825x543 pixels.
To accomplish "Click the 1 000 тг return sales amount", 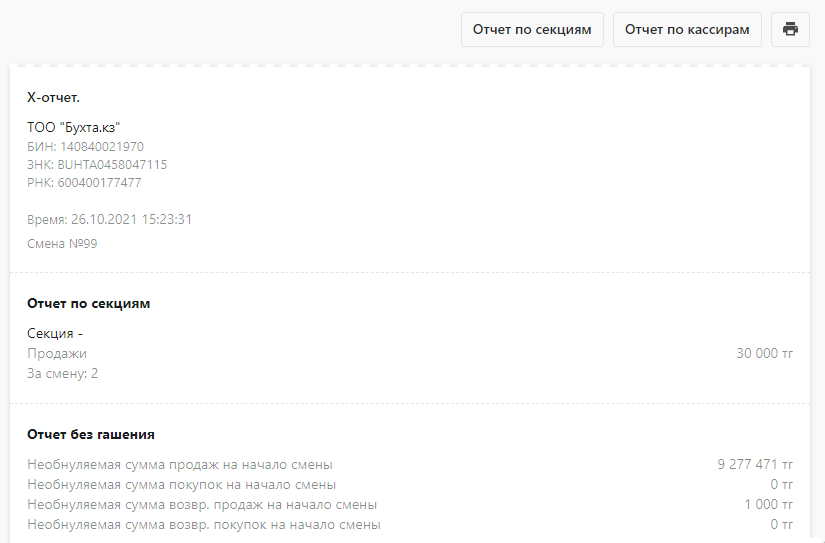I will (x=768, y=505).
